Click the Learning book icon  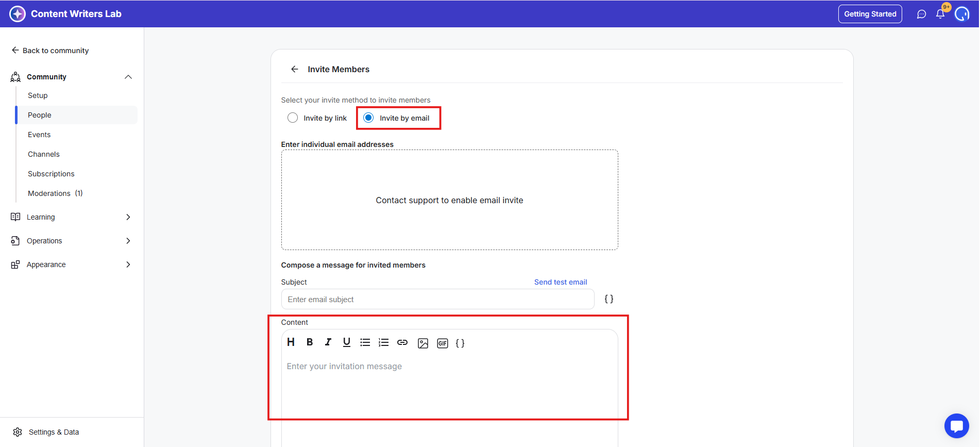[15, 217]
